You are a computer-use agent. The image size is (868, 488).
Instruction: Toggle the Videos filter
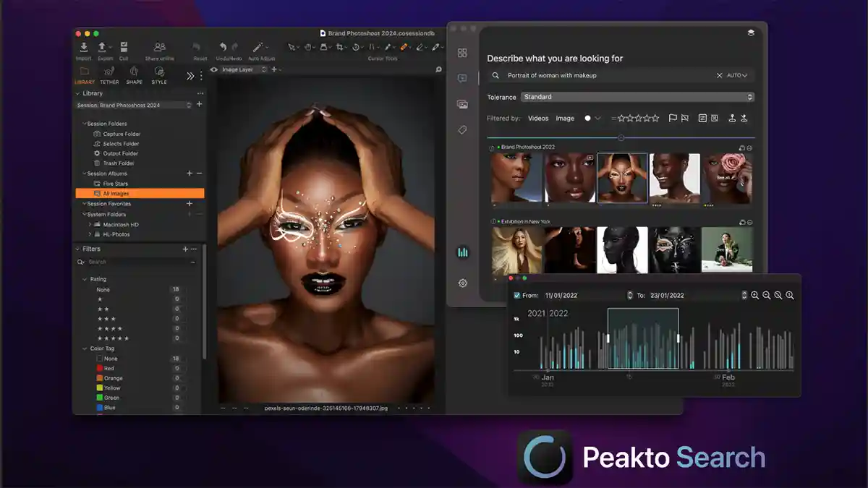(x=538, y=118)
